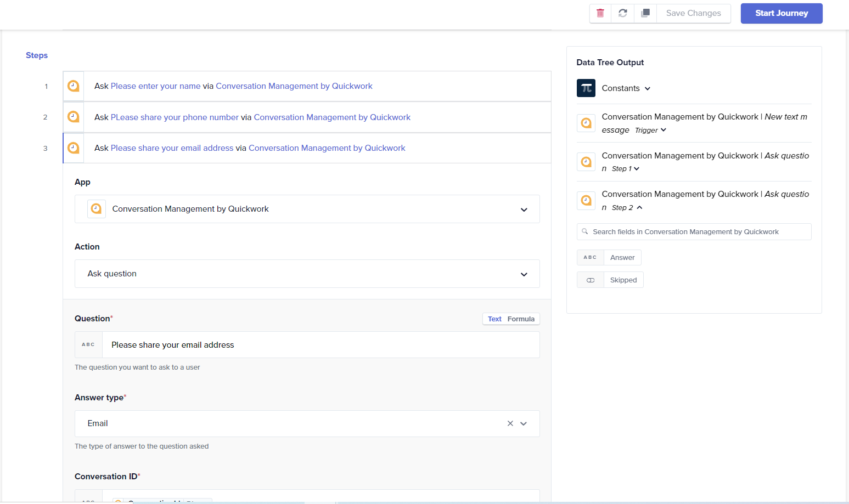Click the Start Journey button
The image size is (849, 504).
781,13
